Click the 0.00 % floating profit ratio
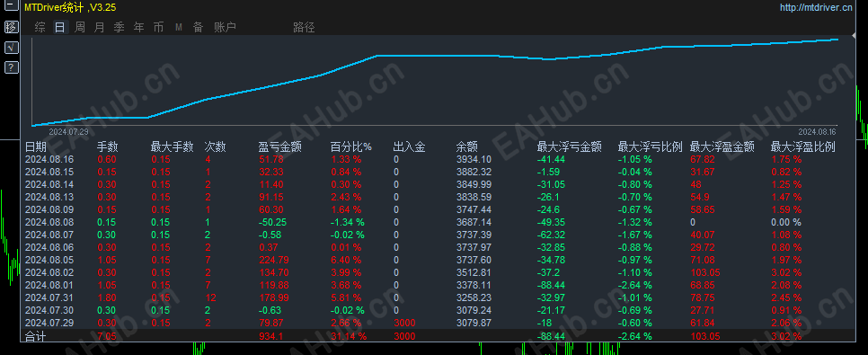Viewport: 868px width, 355px height. point(786,222)
